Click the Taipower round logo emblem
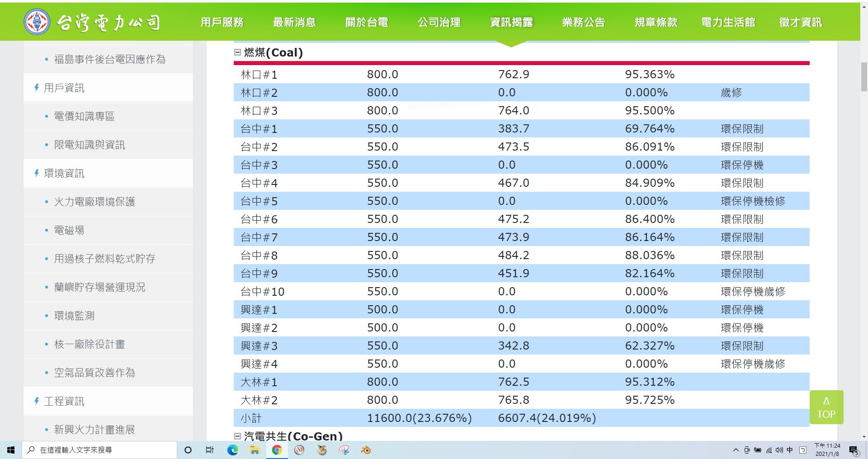Viewport: 868px width, 459px height. (x=37, y=22)
